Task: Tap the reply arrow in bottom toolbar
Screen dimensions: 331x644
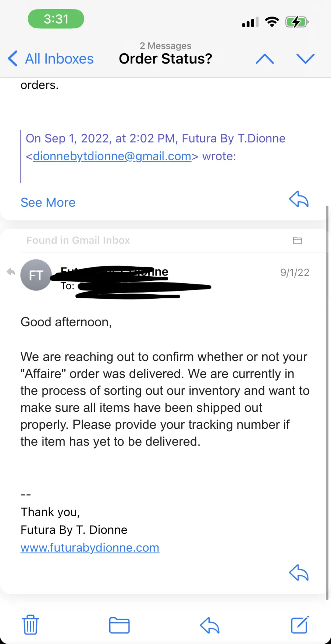Action: [210, 625]
